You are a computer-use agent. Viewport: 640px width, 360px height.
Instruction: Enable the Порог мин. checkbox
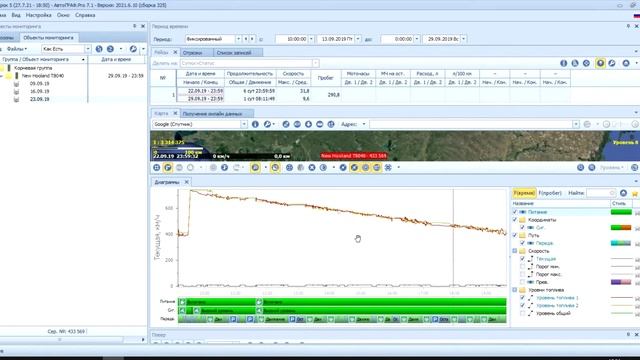pos(522,267)
